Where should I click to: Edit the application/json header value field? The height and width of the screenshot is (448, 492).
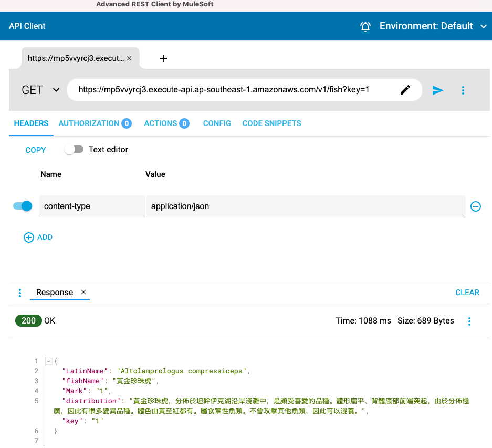click(x=306, y=206)
